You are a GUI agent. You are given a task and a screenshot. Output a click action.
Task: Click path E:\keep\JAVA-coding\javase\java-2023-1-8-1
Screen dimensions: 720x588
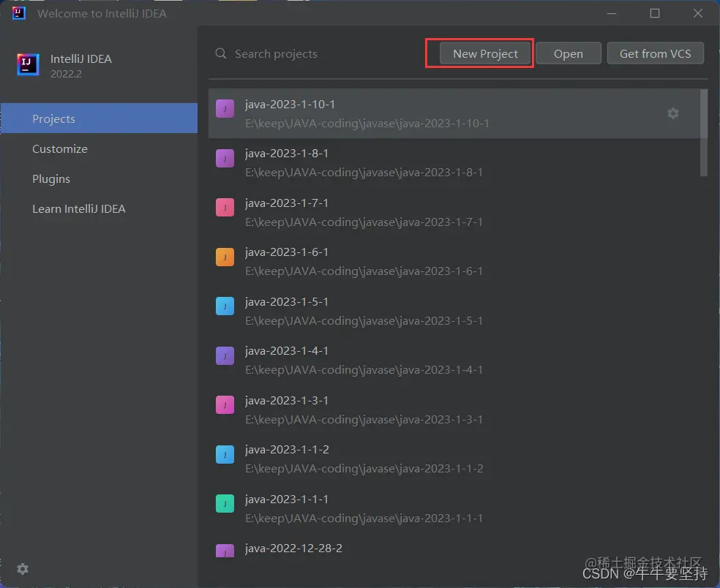point(364,173)
